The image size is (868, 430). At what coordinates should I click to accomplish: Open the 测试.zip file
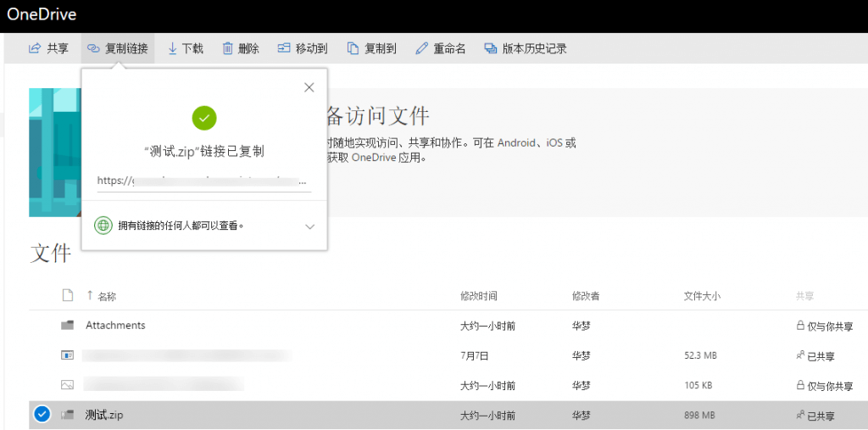coord(104,415)
